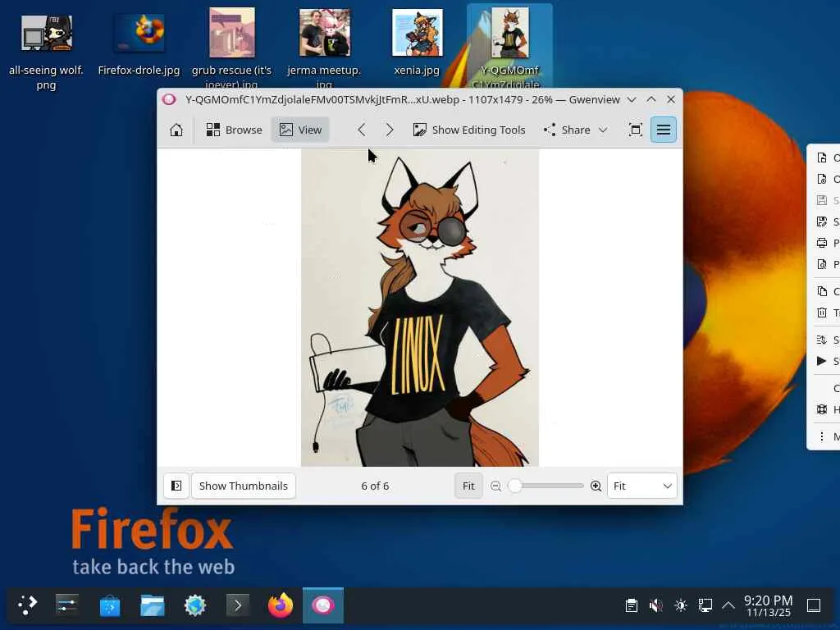Select grub rescue desktop image file
The width and height of the screenshot is (840, 630).
(231, 48)
